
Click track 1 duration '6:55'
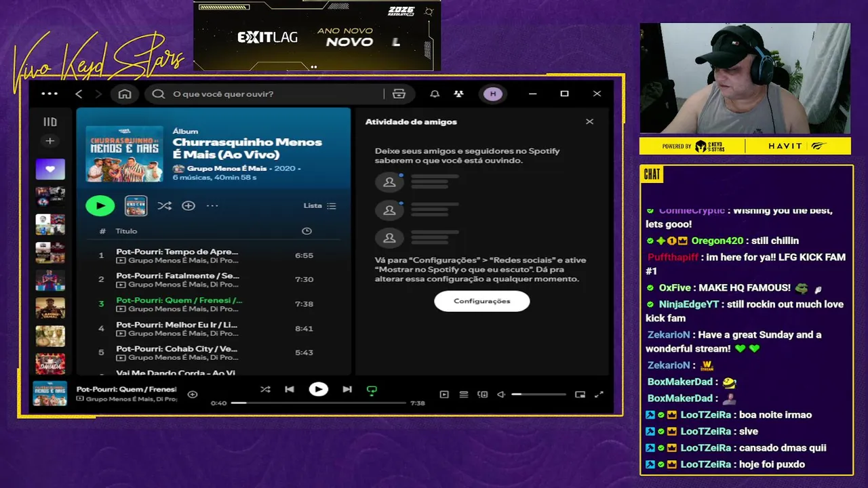[x=304, y=256]
